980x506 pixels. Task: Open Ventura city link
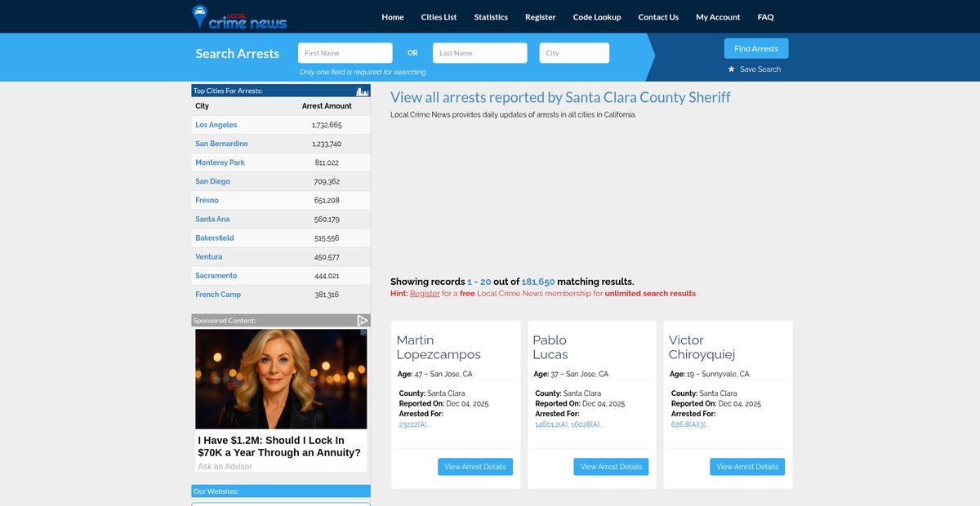209,256
